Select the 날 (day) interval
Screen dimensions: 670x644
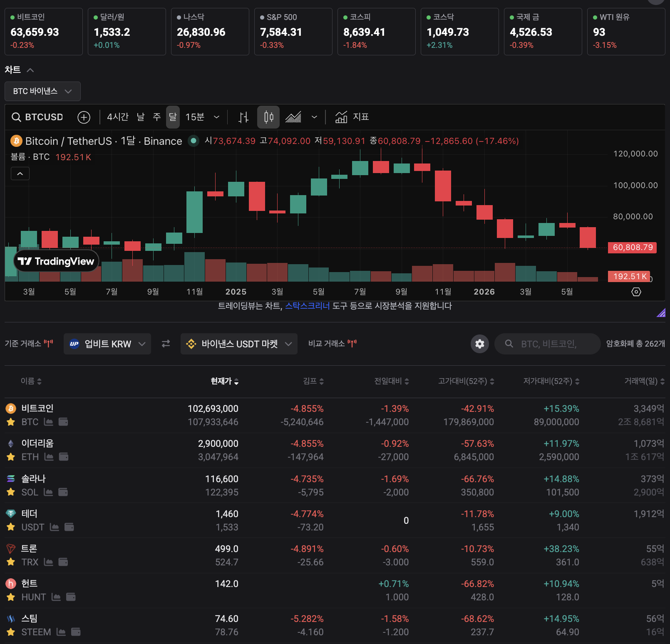pos(141,117)
